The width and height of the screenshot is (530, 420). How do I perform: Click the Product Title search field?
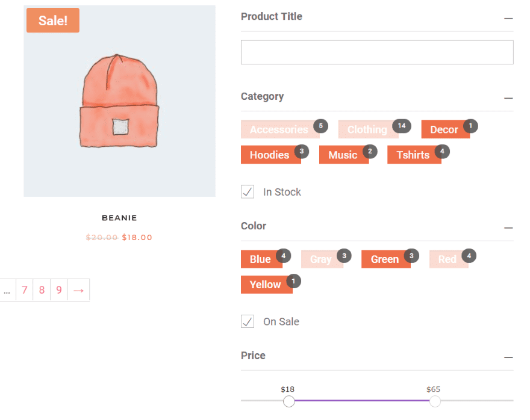tap(377, 52)
